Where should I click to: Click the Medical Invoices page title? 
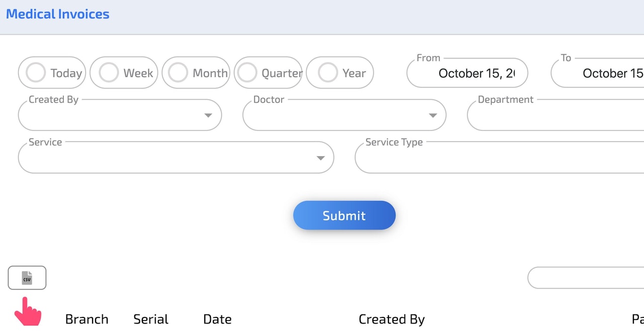pos(57,14)
